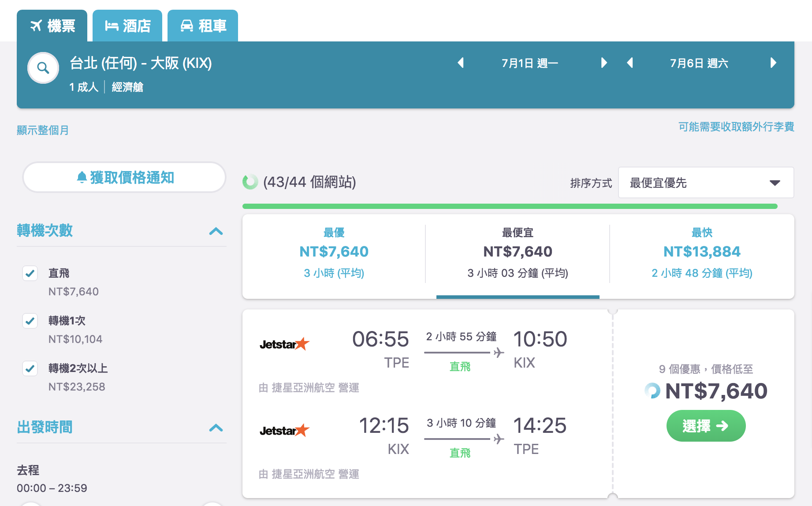Click Jetstar logo on outbound 06:55 flight

coord(284,344)
